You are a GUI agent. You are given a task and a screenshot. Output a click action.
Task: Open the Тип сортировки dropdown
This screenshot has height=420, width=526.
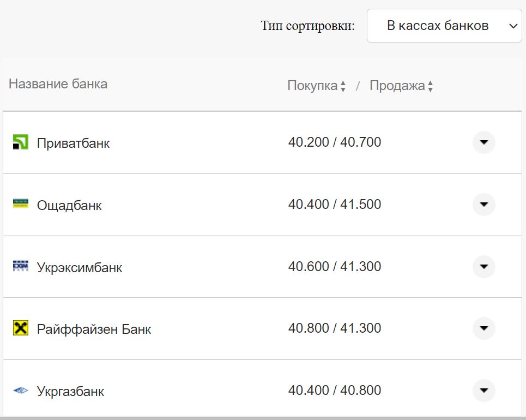pos(444,26)
